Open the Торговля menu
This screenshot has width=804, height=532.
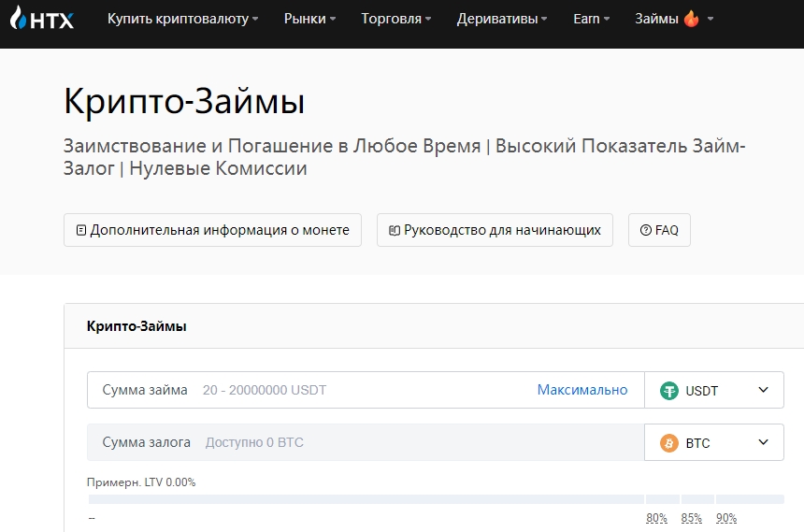395,19
